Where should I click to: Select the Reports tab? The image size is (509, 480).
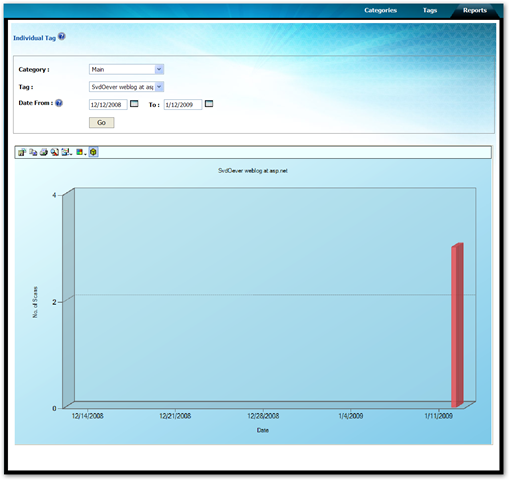[475, 10]
